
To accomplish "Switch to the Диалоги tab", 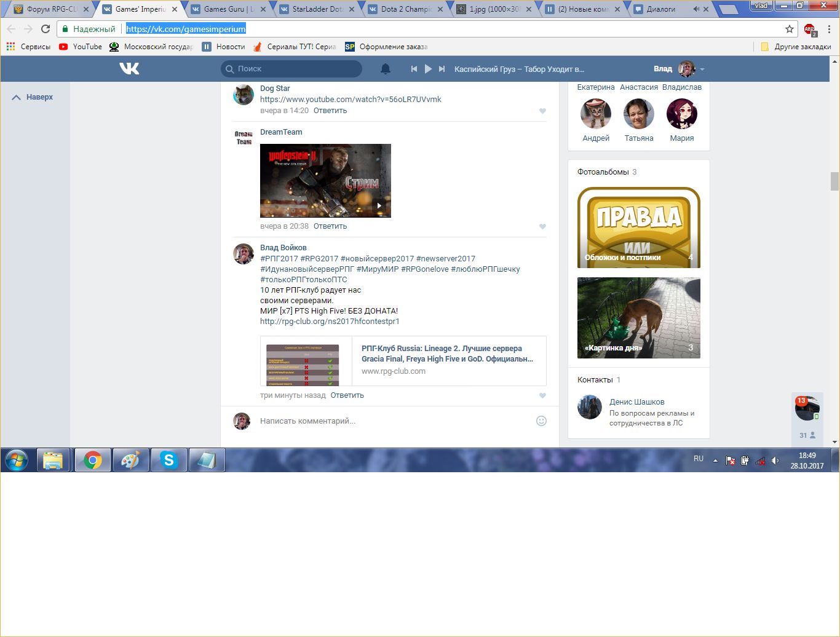I will tap(661, 9).
